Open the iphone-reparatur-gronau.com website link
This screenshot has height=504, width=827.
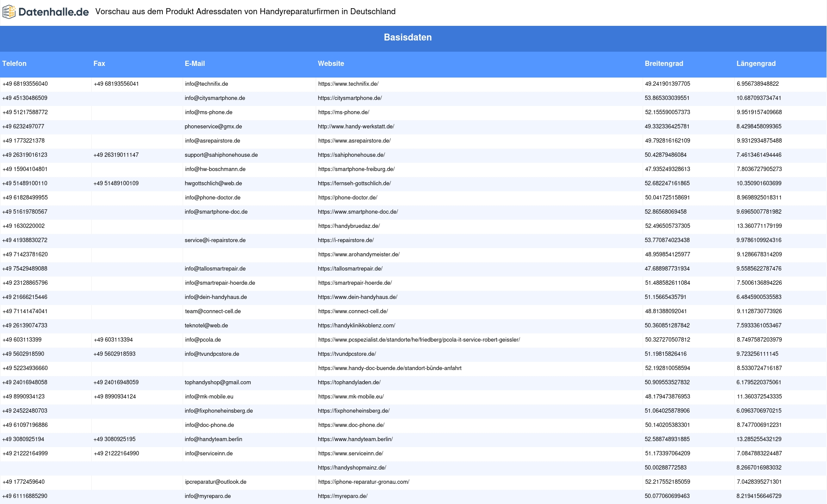(x=364, y=482)
